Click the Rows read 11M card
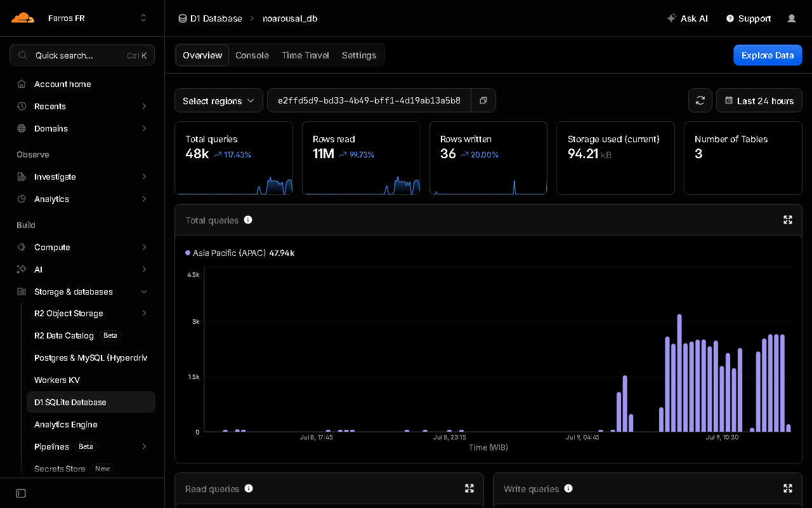Image resolution: width=812 pixels, height=508 pixels. (361, 158)
